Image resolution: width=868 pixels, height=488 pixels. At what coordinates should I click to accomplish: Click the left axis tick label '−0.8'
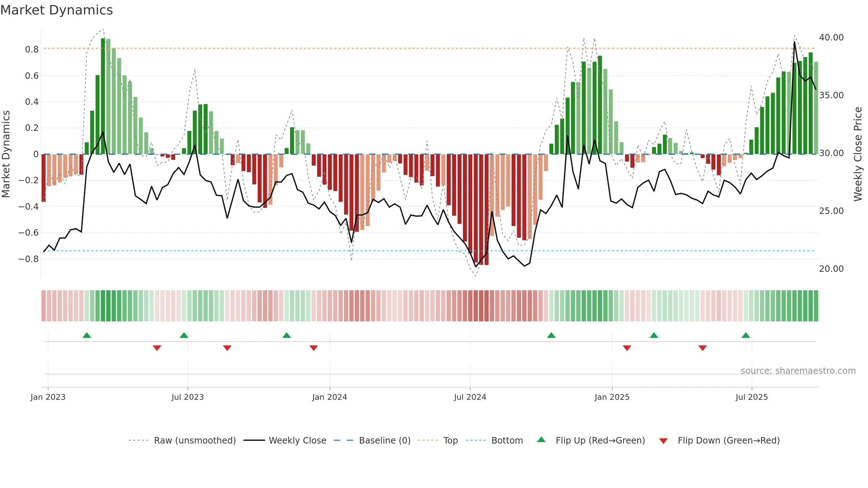[x=29, y=259]
